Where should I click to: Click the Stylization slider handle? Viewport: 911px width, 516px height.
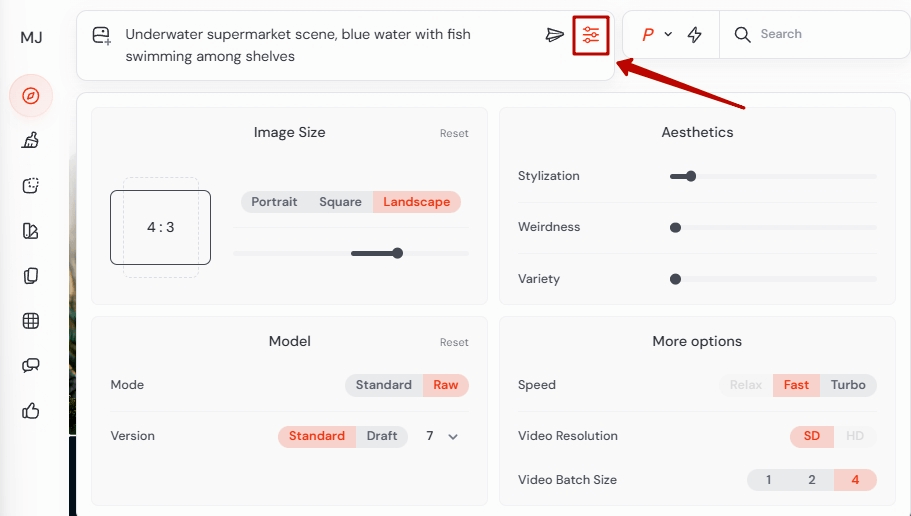tap(690, 176)
